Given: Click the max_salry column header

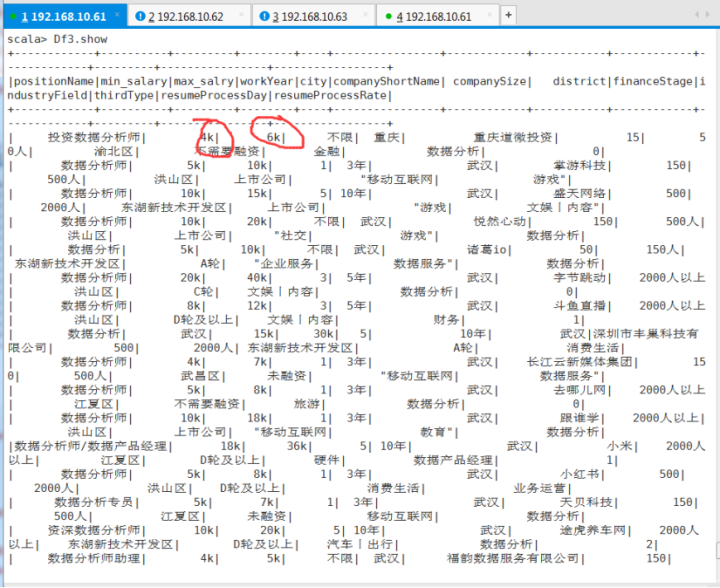Looking at the screenshot, I should (204, 81).
